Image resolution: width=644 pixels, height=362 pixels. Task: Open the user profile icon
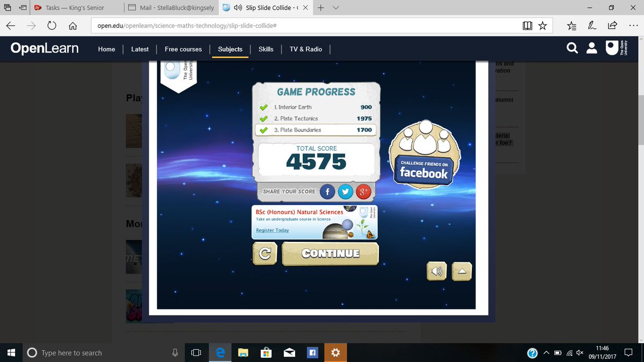(591, 49)
